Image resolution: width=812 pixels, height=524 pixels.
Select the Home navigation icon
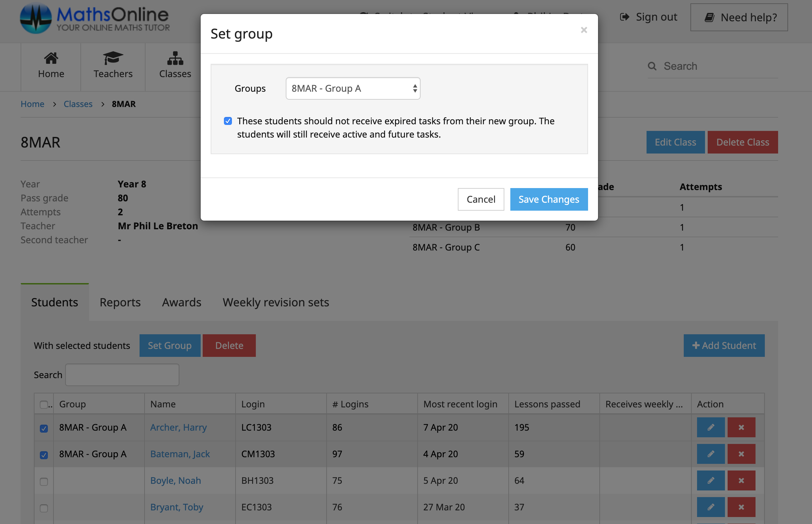click(x=51, y=58)
